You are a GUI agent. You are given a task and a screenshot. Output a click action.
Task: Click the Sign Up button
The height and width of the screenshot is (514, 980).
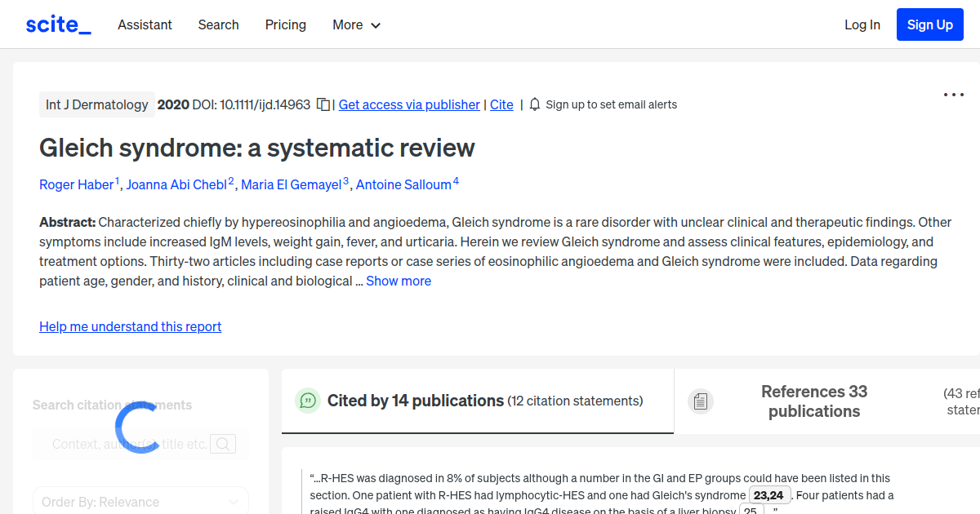click(929, 24)
